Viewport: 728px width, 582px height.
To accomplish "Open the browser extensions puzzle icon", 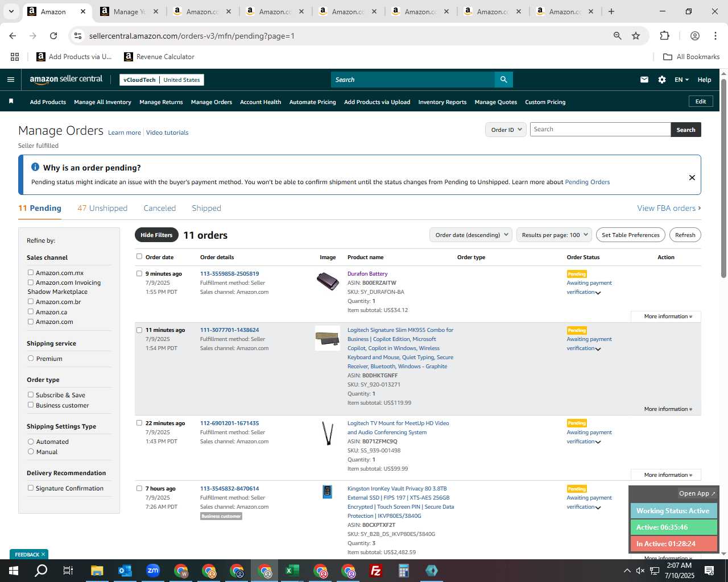I will click(x=664, y=36).
